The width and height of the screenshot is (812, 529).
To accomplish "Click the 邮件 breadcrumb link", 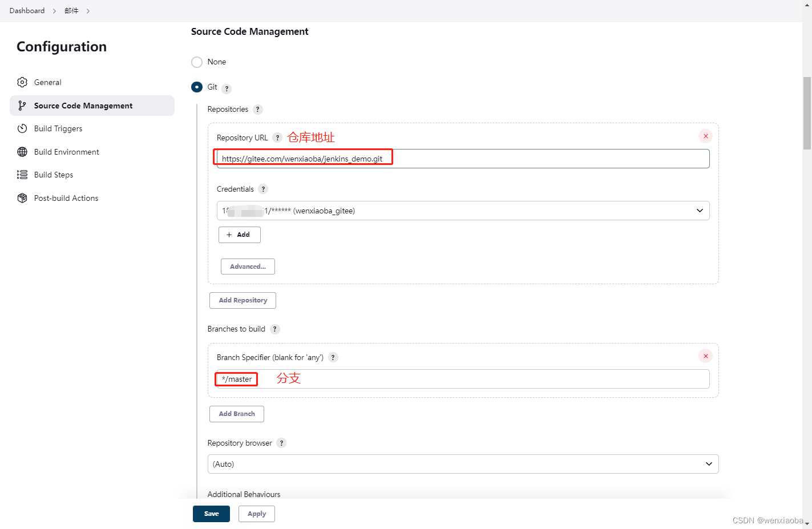I will pyautogui.click(x=71, y=11).
